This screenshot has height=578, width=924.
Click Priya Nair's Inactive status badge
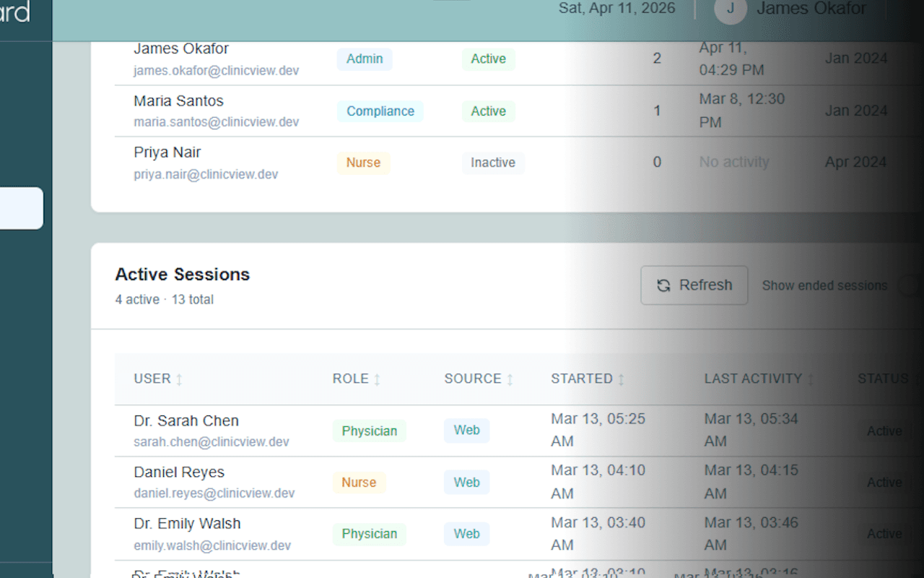(x=493, y=163)
